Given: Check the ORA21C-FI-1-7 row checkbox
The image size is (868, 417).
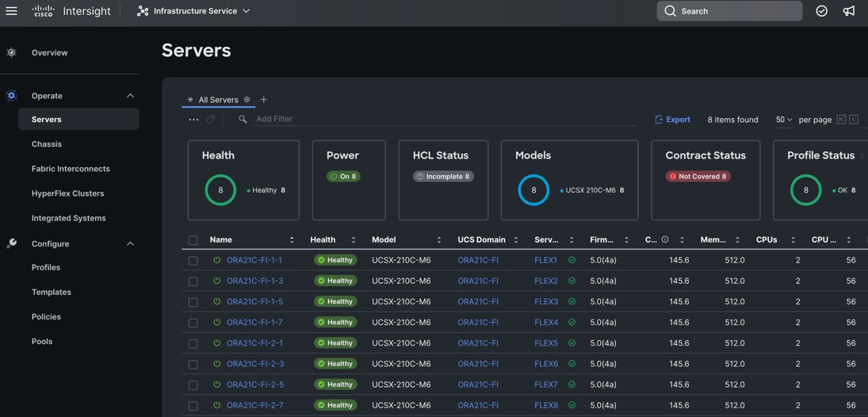Looking at the screenshot, I should [193, 323].
